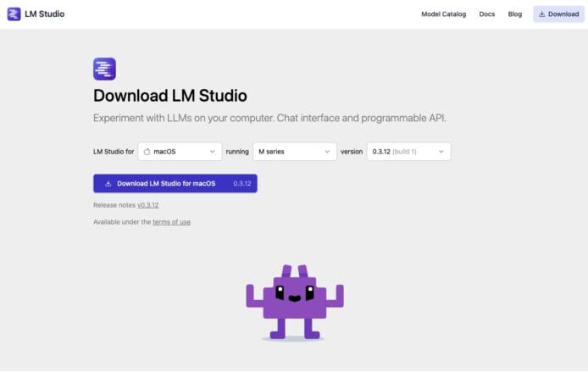Click the LM Studio logo icon in header

click(14, 14)
